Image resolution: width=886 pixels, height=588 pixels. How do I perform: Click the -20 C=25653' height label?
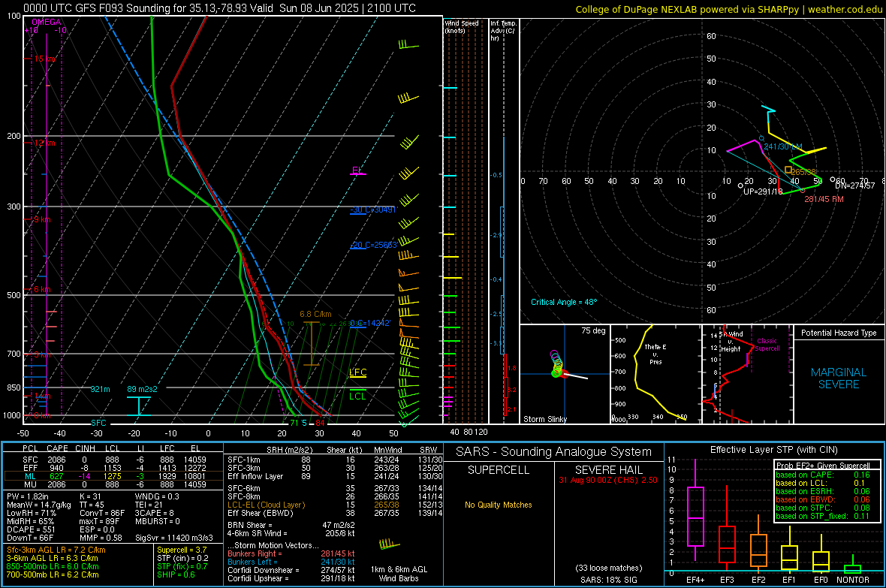[374, 245]
